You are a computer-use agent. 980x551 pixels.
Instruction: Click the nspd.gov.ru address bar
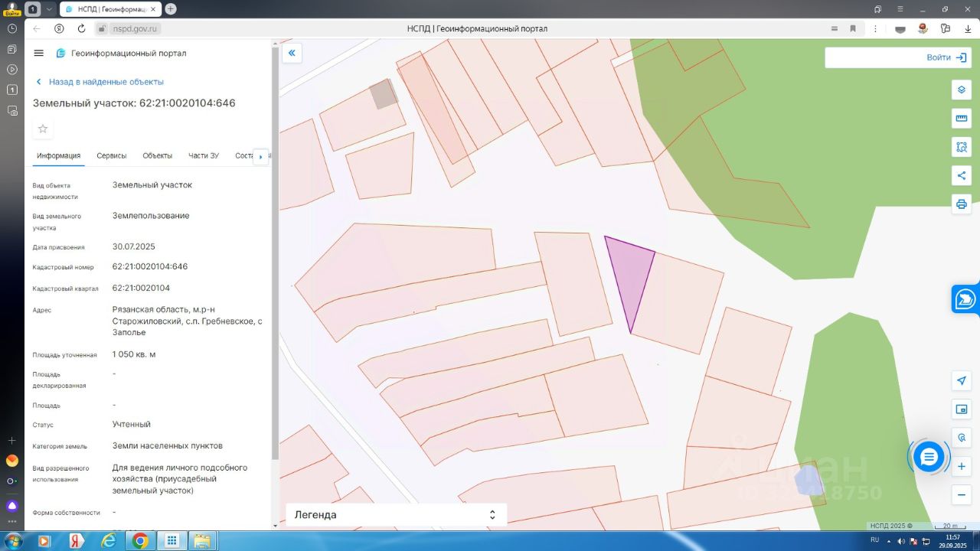[x=132, y=29]
